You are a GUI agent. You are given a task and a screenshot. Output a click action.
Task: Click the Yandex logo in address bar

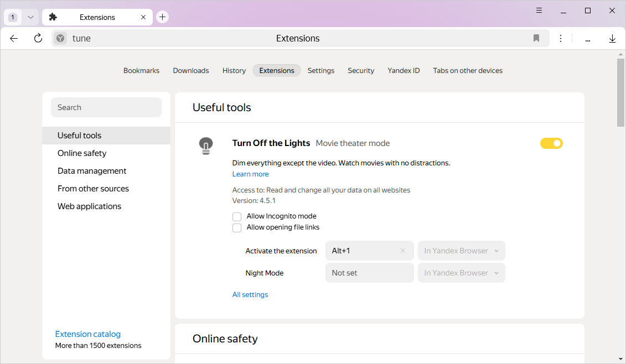(60, 38)
